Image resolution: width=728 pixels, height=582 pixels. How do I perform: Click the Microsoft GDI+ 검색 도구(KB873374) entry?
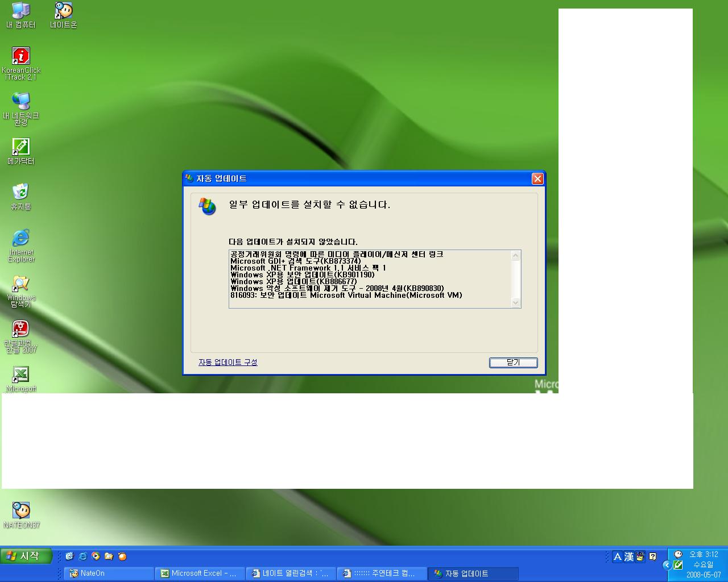coord(296,261)
